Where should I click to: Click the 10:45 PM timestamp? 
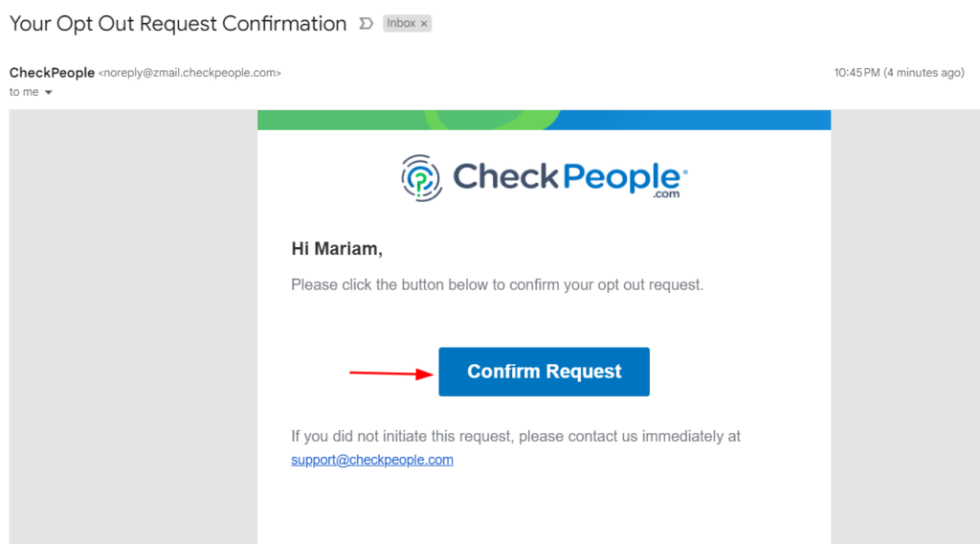point(857,73)
